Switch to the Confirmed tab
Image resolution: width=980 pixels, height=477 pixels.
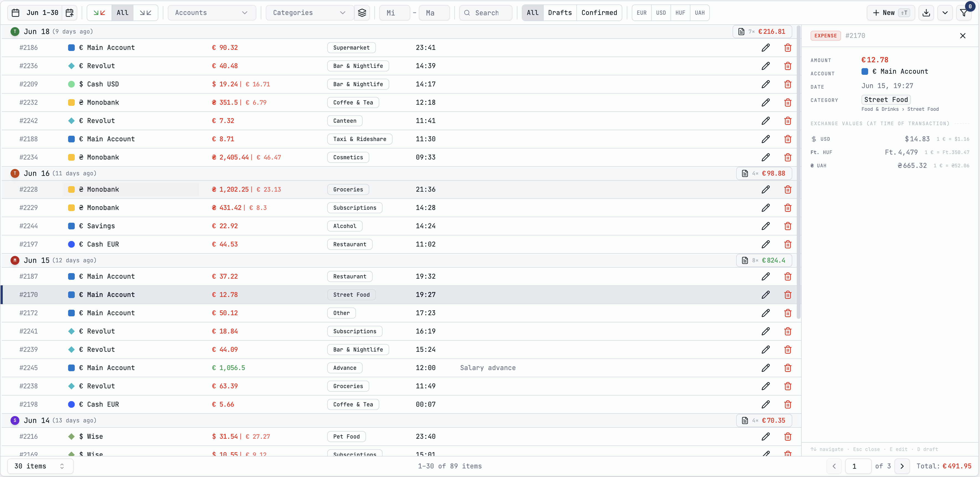pyautogui.click(x=599, y=13)
